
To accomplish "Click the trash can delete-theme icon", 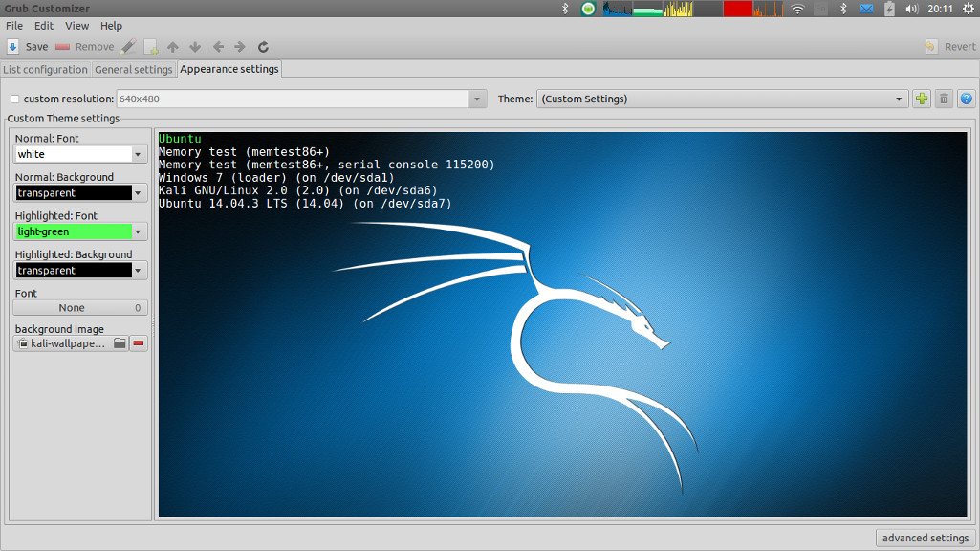I will (944, 99).
